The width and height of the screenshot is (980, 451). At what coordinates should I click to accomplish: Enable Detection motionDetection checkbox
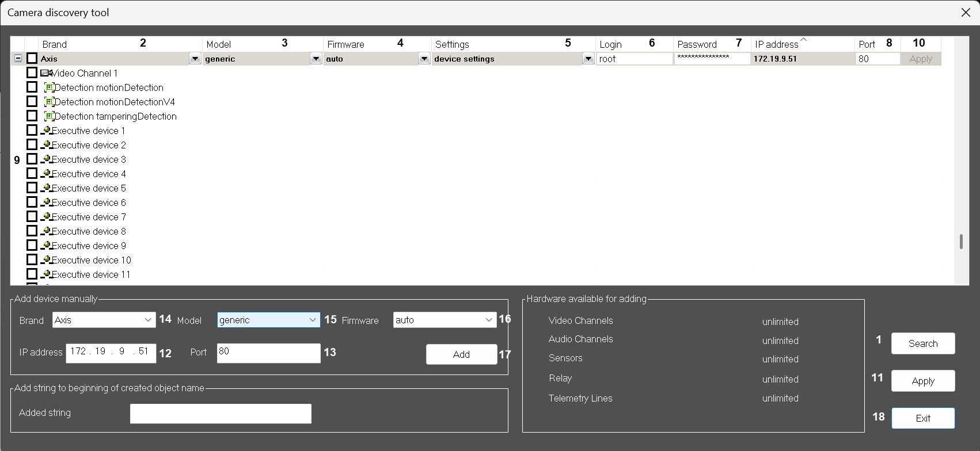pos(32,87)
